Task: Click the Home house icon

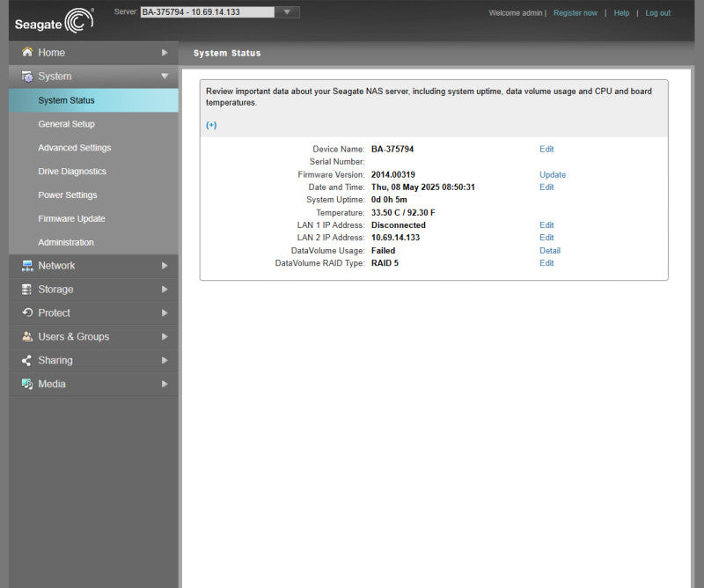Action: pyautogui.click(x=27, y=52)
